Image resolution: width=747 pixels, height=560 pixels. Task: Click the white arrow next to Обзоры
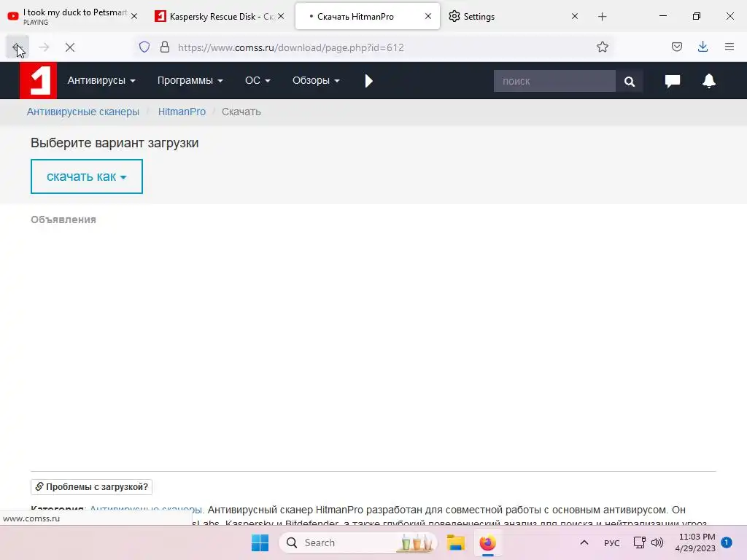click(x=368, y=81)
